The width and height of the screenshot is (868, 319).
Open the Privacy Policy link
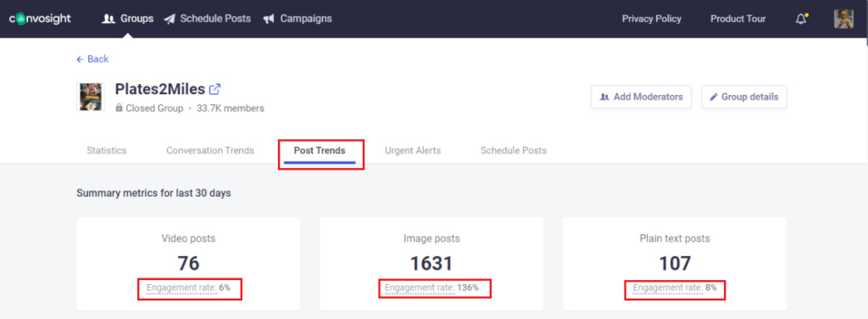[x=652, y=19]
